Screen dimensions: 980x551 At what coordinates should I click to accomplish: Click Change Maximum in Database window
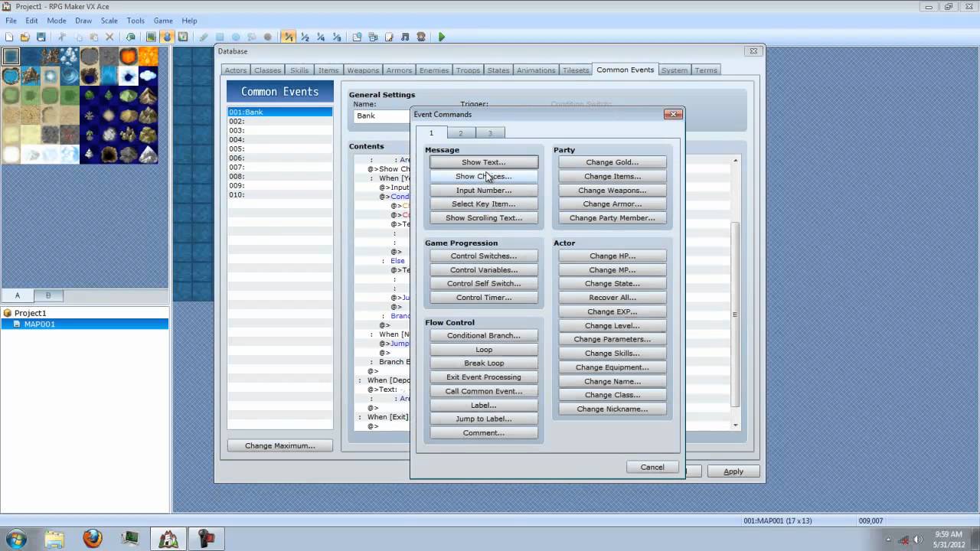[x=280, y=445]
